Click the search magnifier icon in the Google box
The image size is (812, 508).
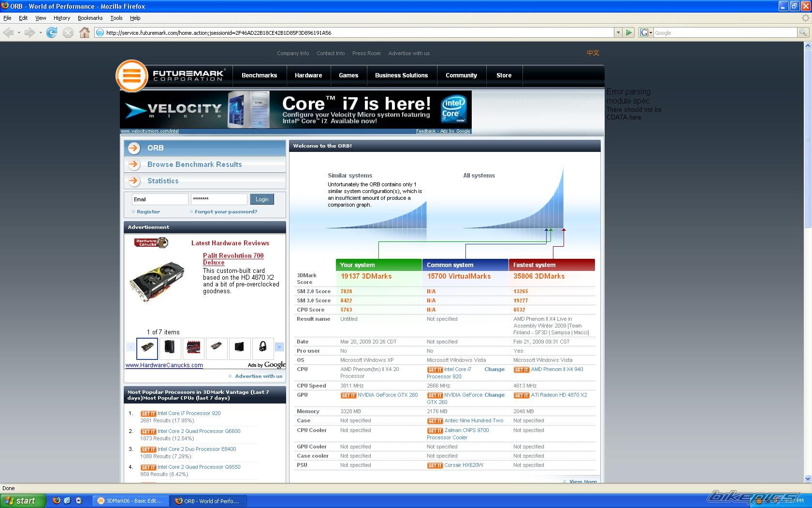[802, 32]
